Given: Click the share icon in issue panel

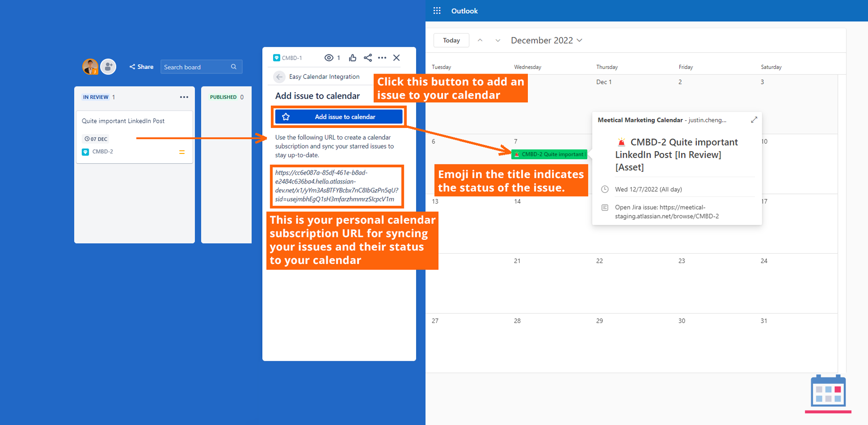Looking at the screenshot, I should click(367, 58).
